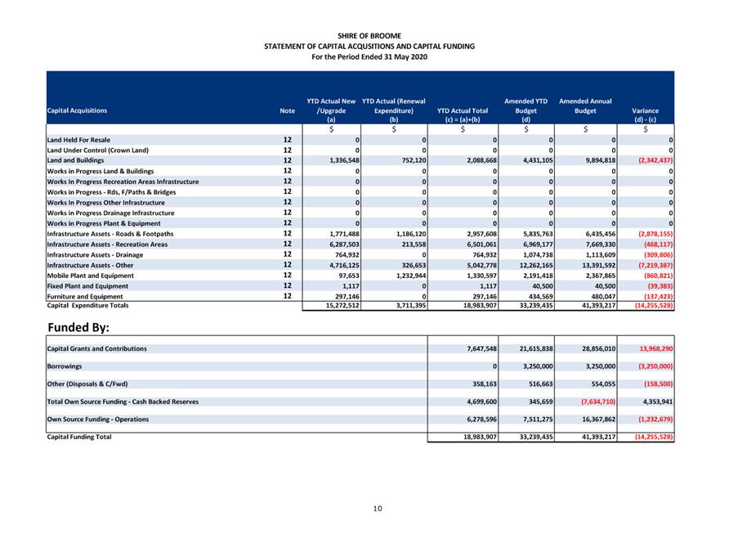Image resolution: width=756 pixels, height=534 pixels.
Task: Select "Infrastructure Assets - Roads & Footpaths" label
Action: tap(110, 234)
